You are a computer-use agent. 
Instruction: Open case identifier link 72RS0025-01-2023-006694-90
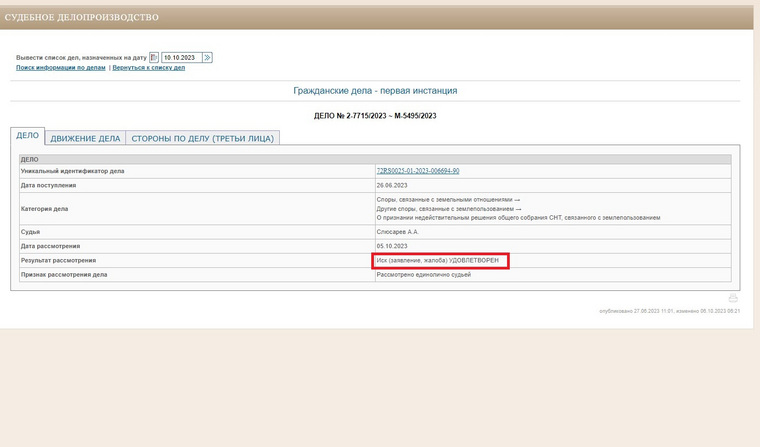[418, 171]
